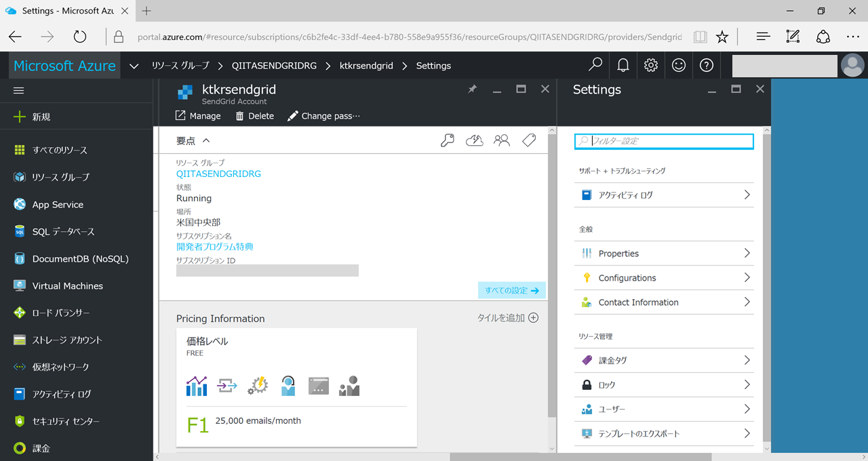Select App Service in sidebar
The width and height of the screenshot is (868, 461).
click(77, 204)
